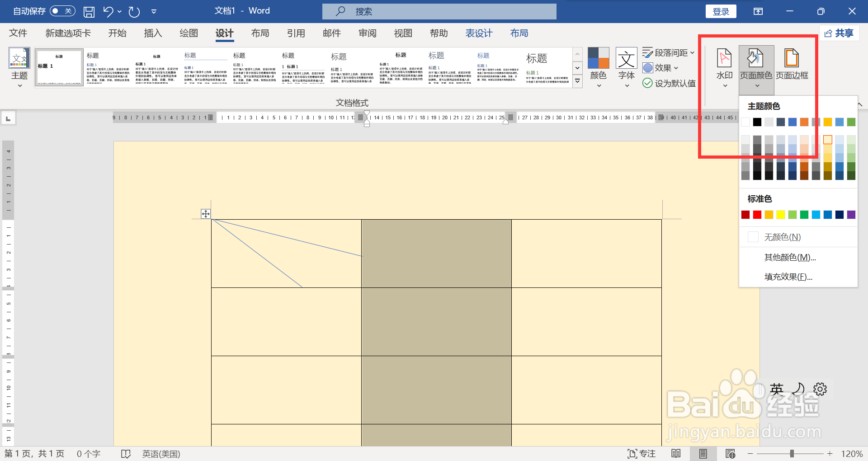Click the IME moon icon
This screenshot has width=868, height=461.
[x=799, y=389]
